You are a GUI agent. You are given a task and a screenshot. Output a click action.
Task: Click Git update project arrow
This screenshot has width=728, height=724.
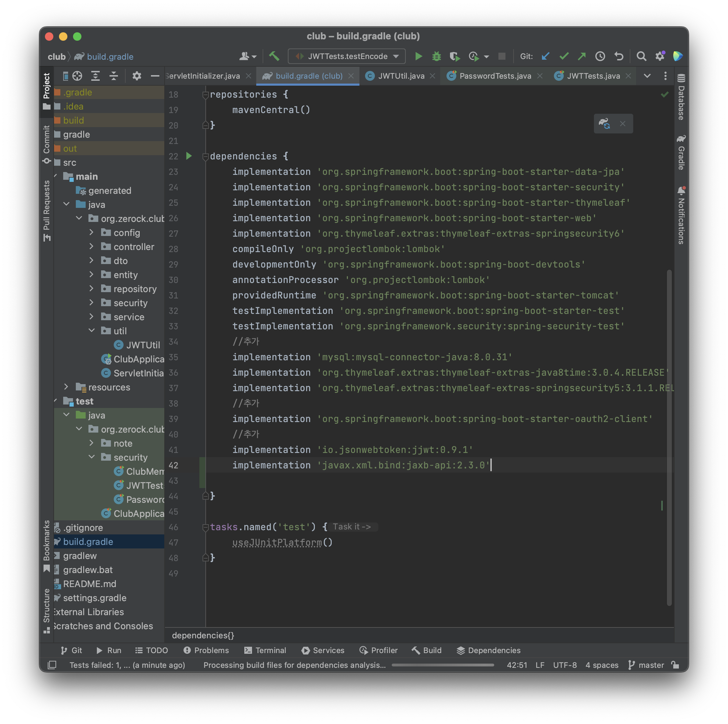(545, 57)
